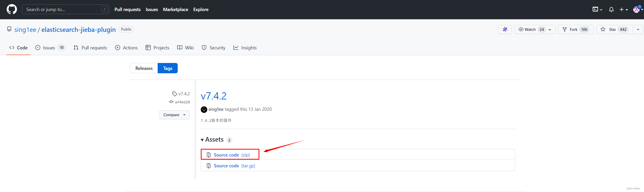This screenshot has width=644, height=192.
Task: Download Source code (tar.gz)
Action: point(234,166)
